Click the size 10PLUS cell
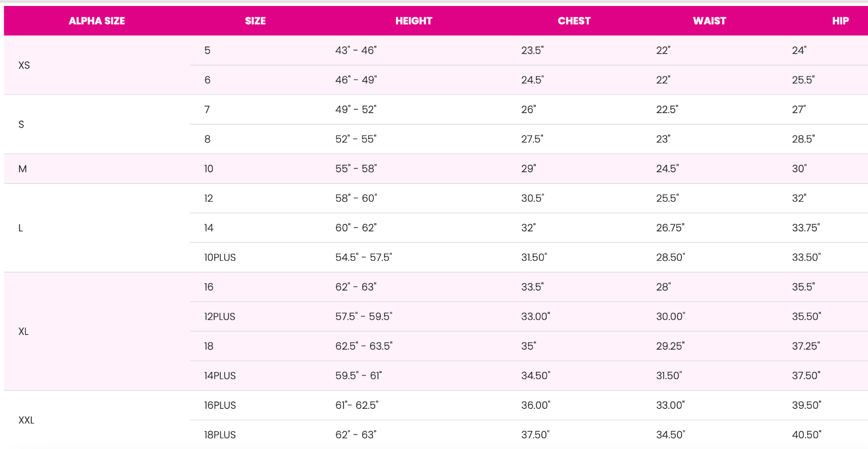Image resolution: width=868 pixels, height=449 pixels. coord(220,258)
